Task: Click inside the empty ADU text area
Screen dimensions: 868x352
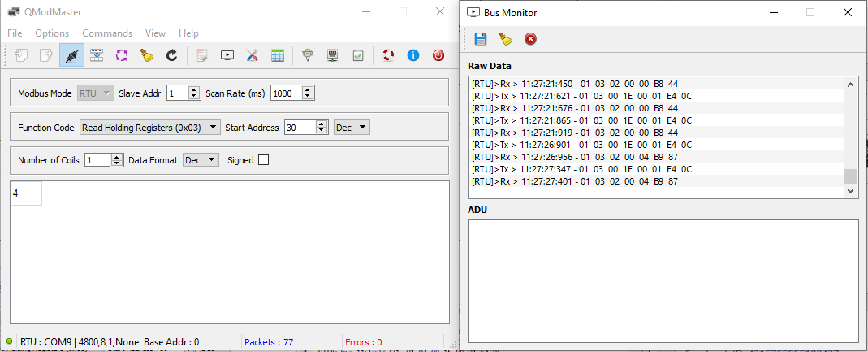Action: (x=663, y=281)
